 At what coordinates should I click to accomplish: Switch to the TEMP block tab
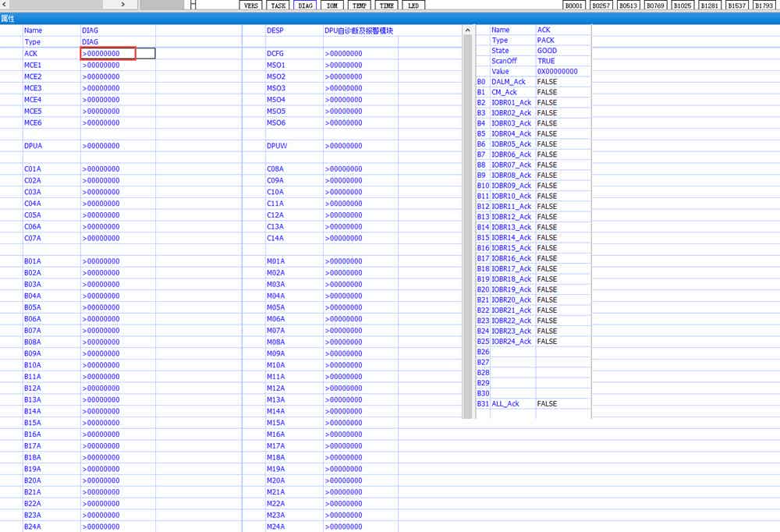360,5
